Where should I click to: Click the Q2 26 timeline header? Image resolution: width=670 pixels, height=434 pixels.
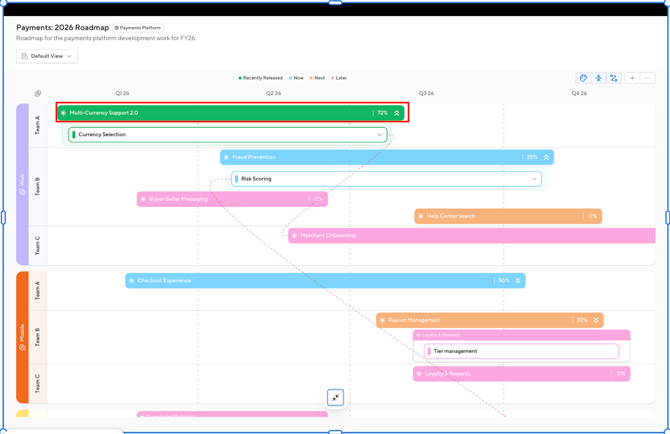coord(273,93)
